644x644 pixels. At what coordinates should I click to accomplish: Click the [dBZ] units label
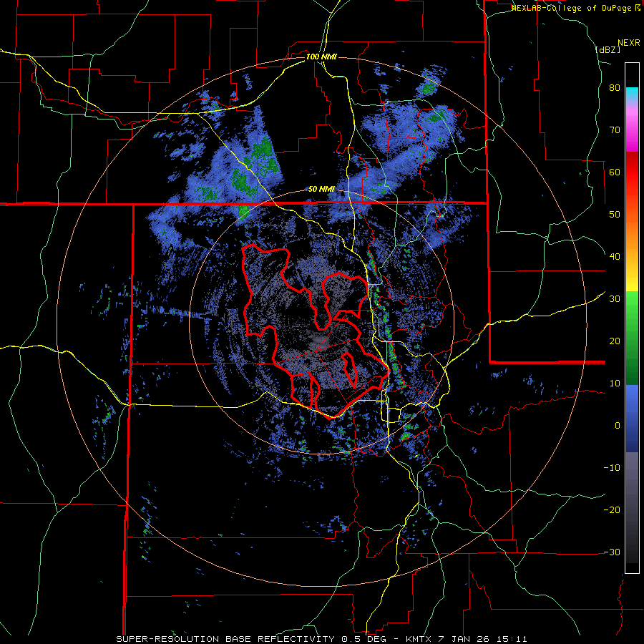[608, 50]
